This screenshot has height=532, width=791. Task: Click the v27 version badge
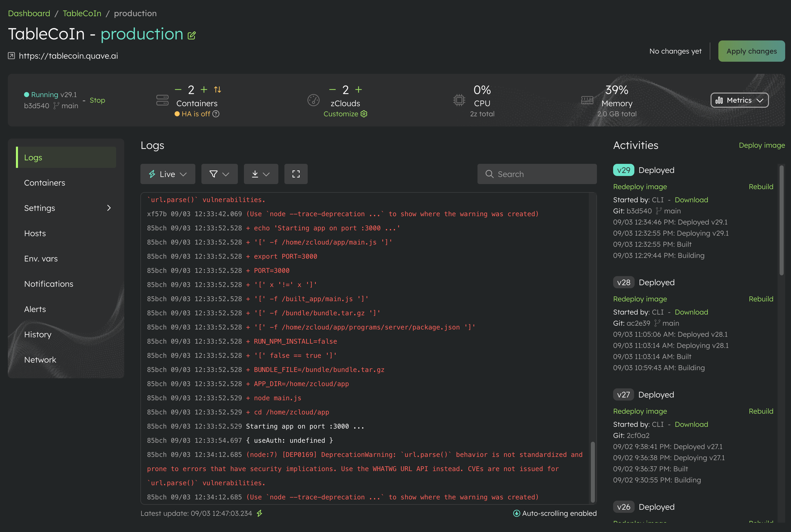coord(623,395)
